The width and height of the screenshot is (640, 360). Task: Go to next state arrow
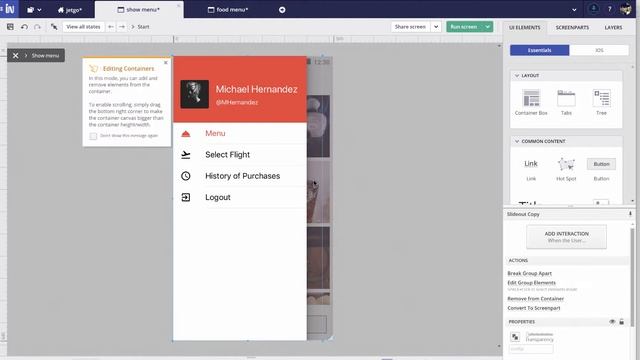(x=122, y=27)
